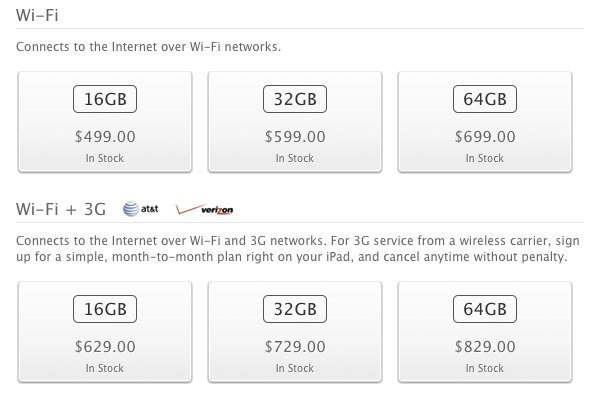The height and width of the screenshot is (403, 597).
Task: Click In Stock under the $599.00 price
Action: (x=295, y=158)
